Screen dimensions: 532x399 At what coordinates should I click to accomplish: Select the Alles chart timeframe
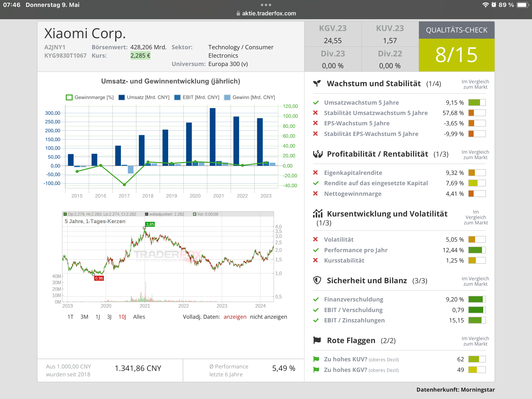139,317
